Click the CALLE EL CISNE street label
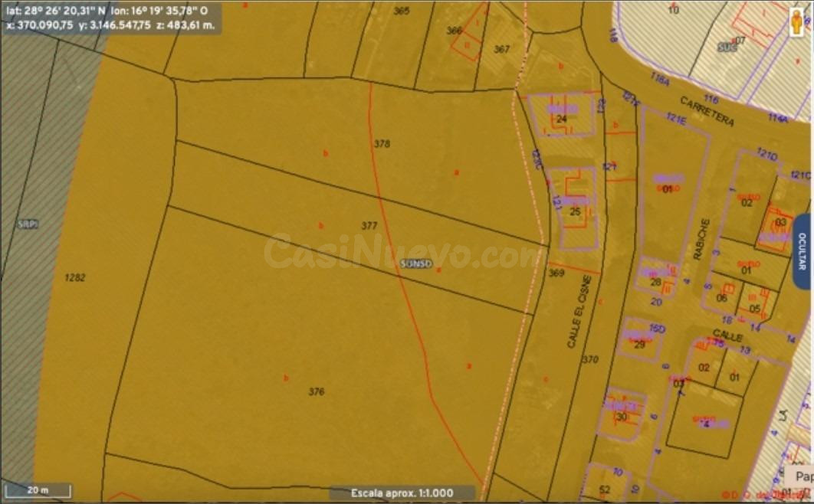This screenshot has height=504, width=814. (x=579, y=312)
